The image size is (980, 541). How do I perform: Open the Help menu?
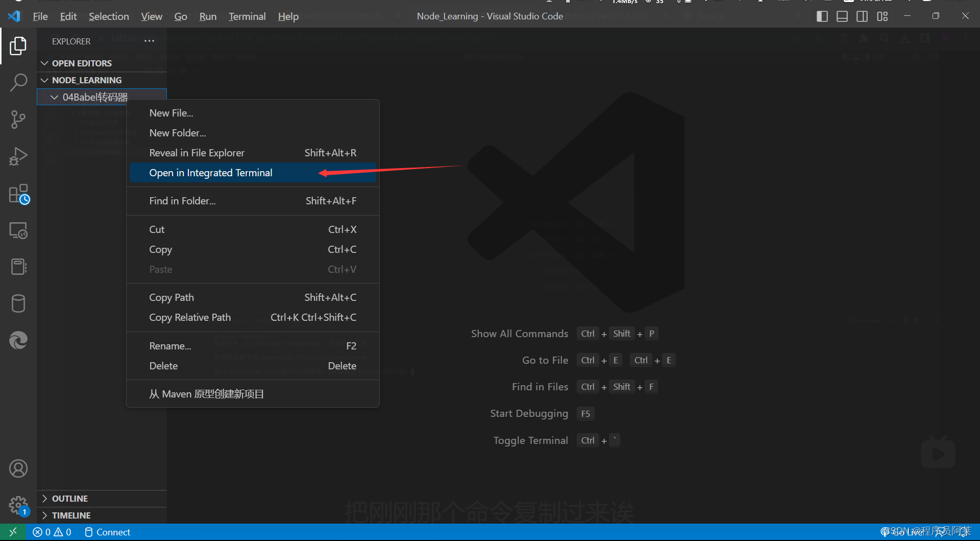[x=288, y=16]
